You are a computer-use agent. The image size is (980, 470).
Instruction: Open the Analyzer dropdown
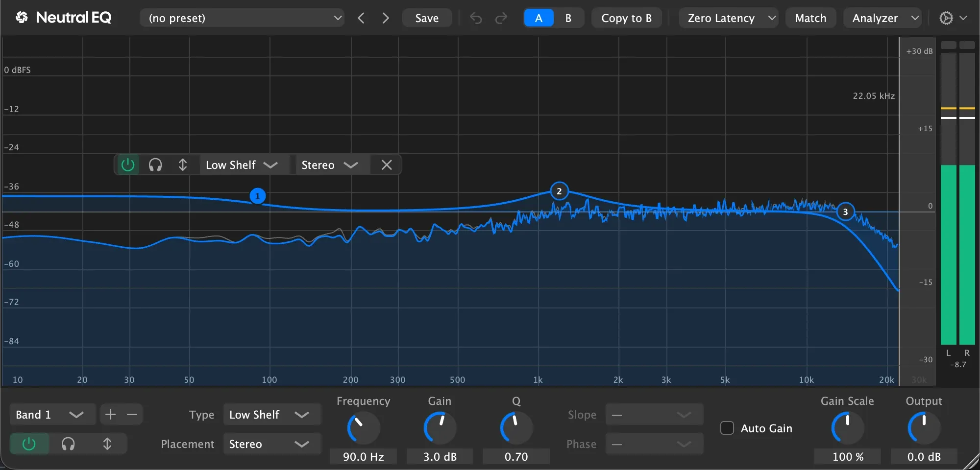tap(882, 18)
